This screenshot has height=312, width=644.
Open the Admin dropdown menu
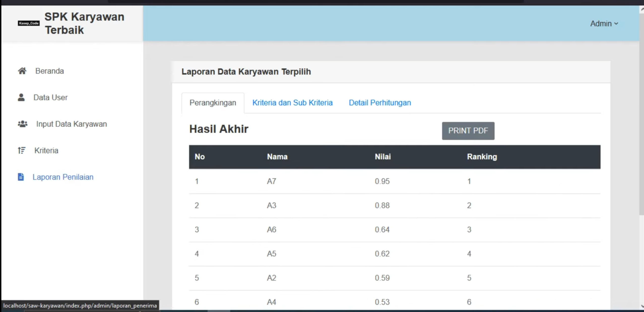pyautogui.click(x=604, y=23)
